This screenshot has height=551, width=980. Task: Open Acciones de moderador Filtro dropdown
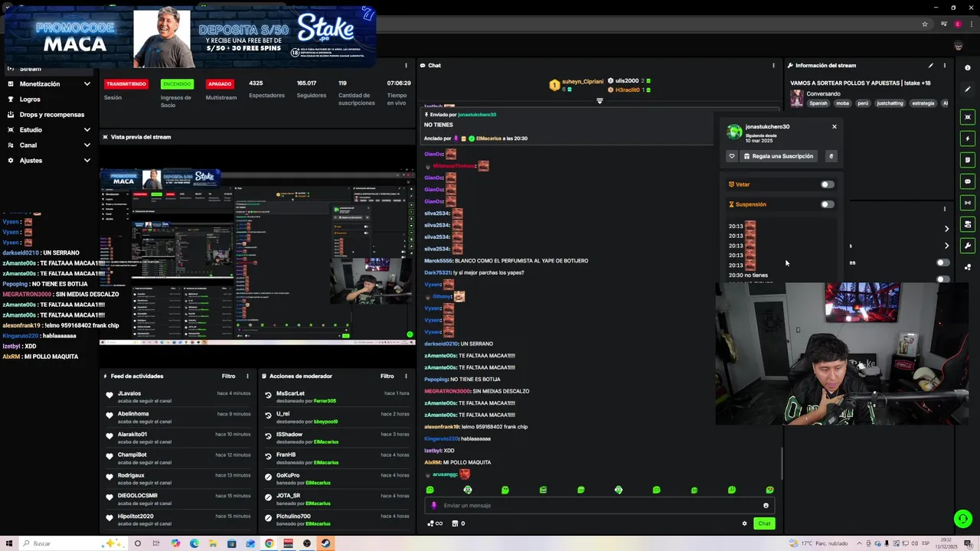387,377
